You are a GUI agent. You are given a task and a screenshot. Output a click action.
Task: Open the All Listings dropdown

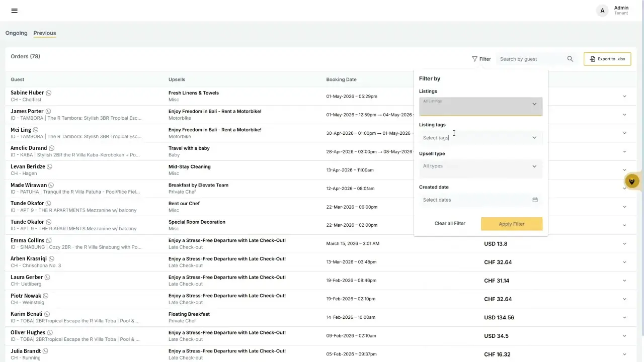(x=480, y=106)
